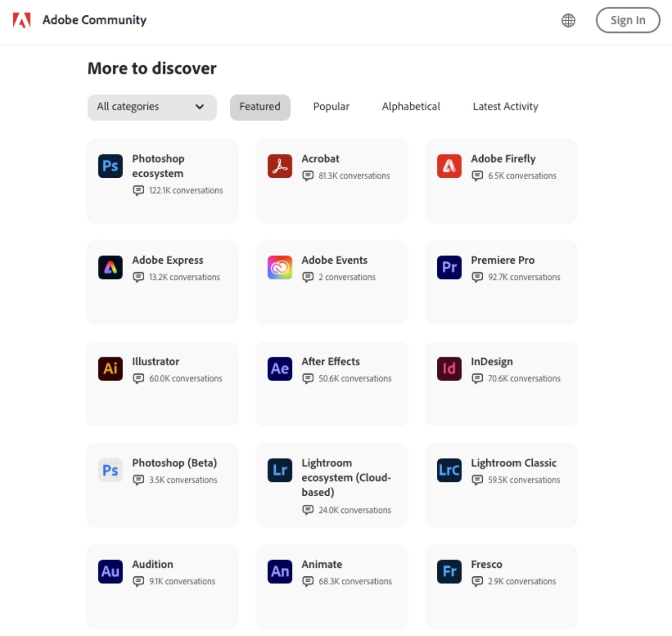
Task: Open the Audition title link
Action: [x=153, y=564]
